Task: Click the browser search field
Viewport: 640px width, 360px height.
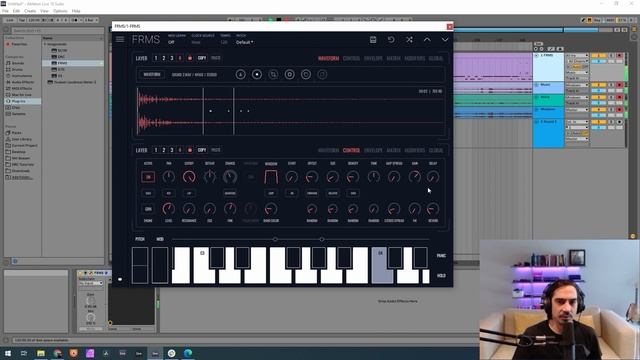Action: point(57,31)
